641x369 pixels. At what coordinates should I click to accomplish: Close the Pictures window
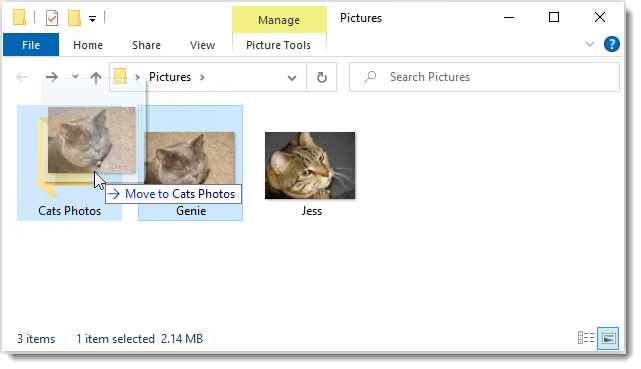[600, 18]
